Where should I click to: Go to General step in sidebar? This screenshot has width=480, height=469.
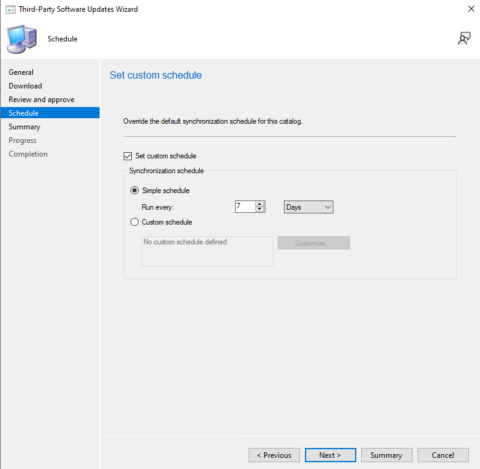click(x=21, y=72)
